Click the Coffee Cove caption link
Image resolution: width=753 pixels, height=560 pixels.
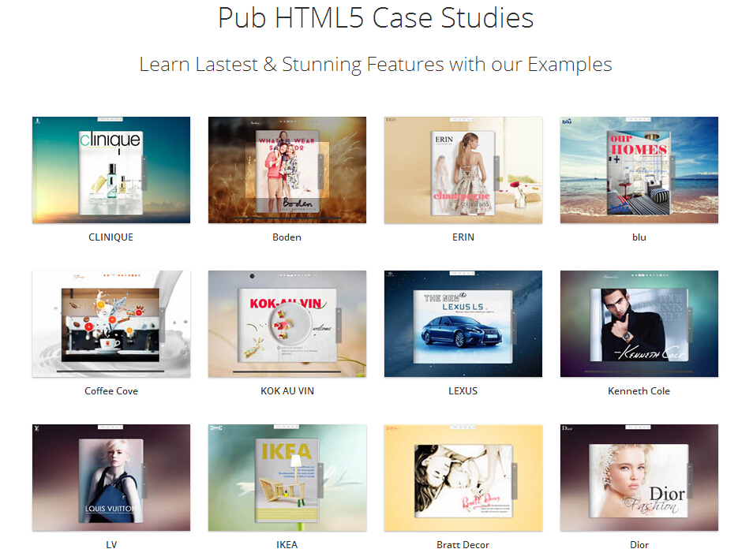point(111,391)
